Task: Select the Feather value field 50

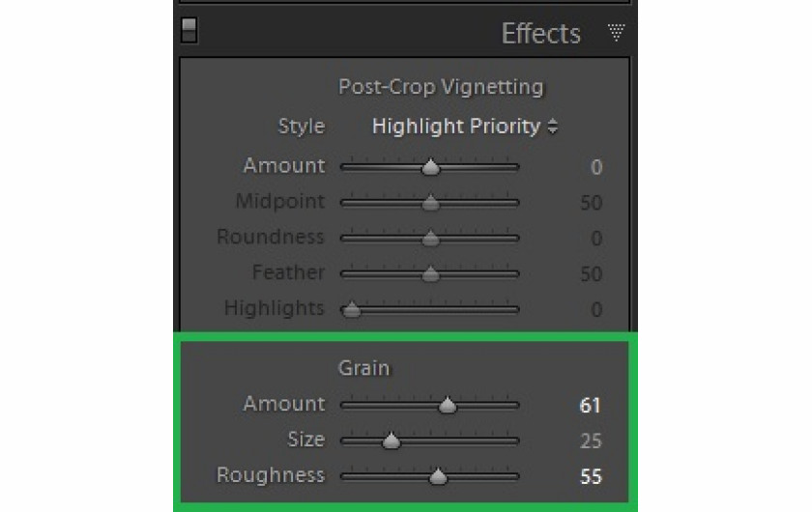Action: [x=591, y=273]
